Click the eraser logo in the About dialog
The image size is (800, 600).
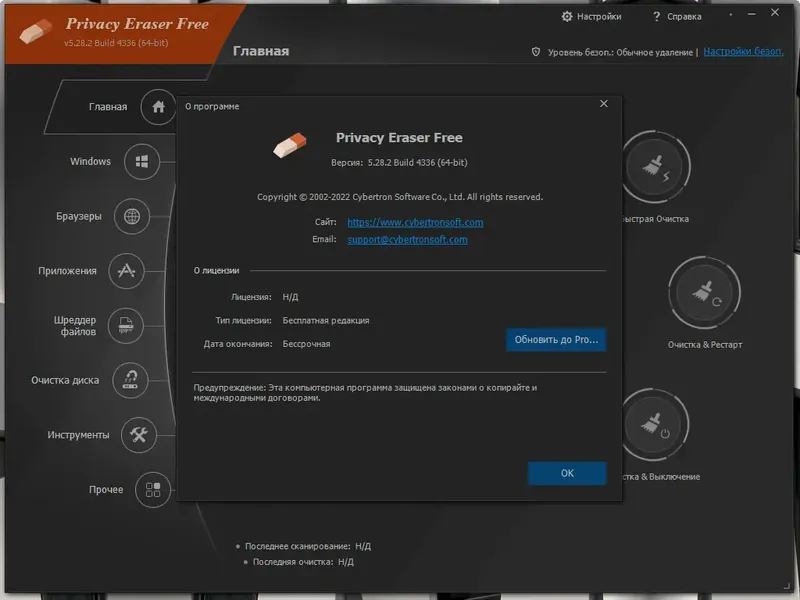pyautogui.click(x=289, y=145)
